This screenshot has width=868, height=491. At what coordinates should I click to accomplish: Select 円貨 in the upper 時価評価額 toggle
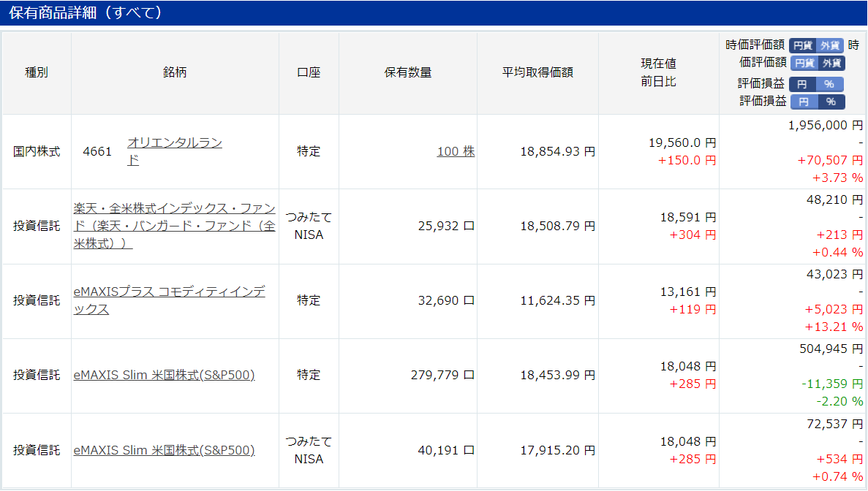pyautogui.click(x=803, y=45)
